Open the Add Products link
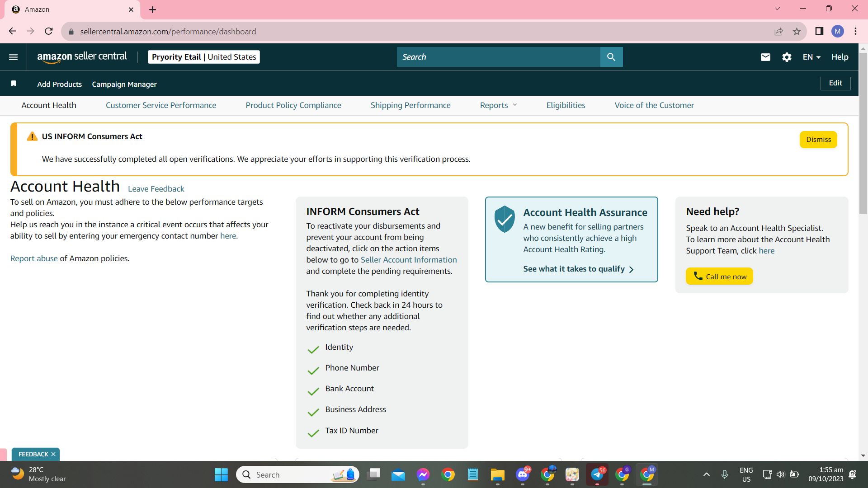Viewport: 868px width, 488px height. [x=60, y=84]
